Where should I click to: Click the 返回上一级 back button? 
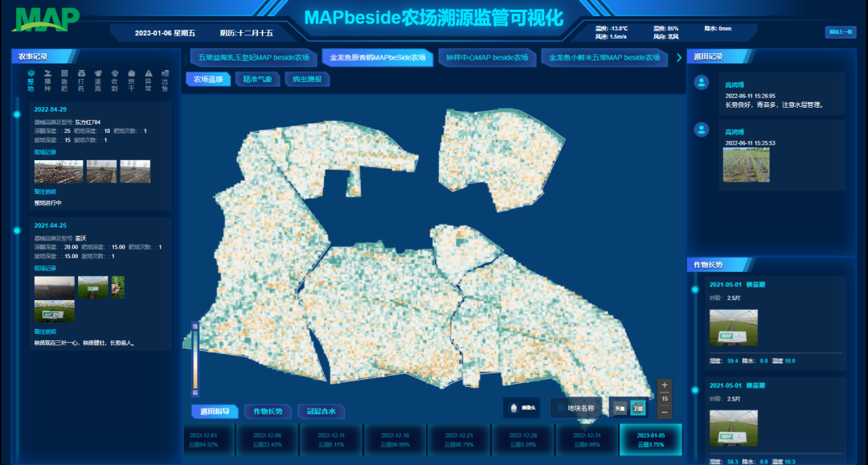coord(841,32)
